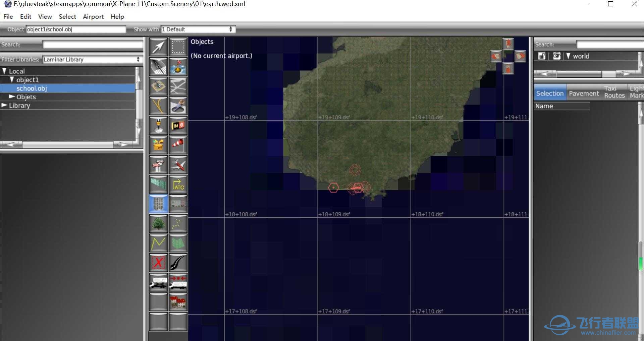Select the R6 taxi Sign tool
This screenshot has height=341, width=644.
coord(178,125)
